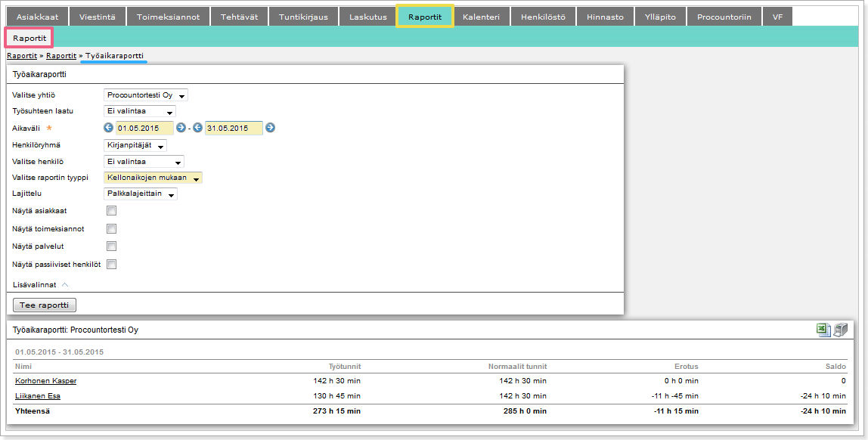
Task: Move end date 31.05.2015 backward
Action: click(197, 128)
